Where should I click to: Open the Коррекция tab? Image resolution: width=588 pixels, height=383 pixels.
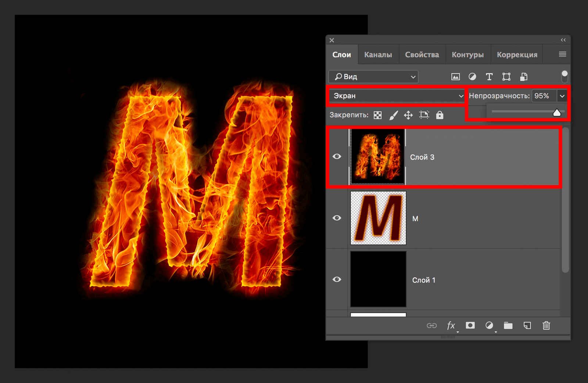[517, 55]
